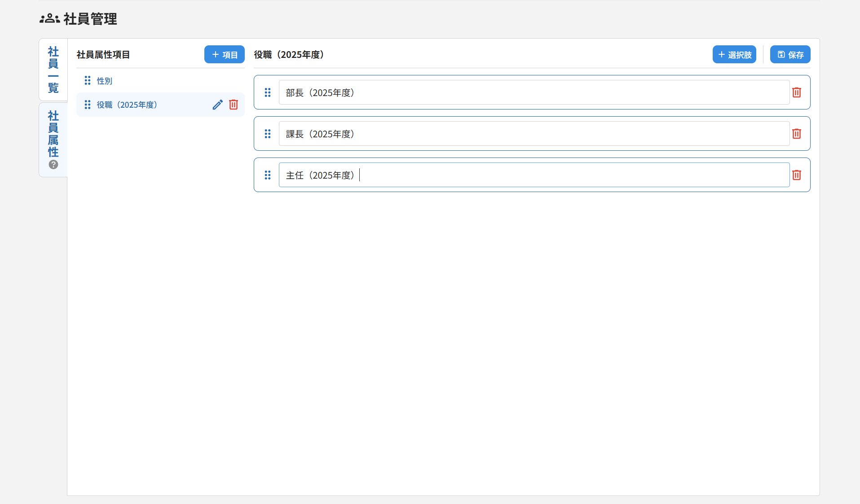Image resolution: width=860 pixels, height=504 pixels.
Task: Click the people icon next to 社員管理
Action: (x=49, y=19)
